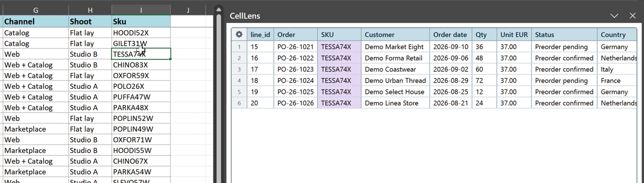Click CellLens SKU column header
Image resolution: width=644 pixels, height=183 pixels.
[339, 35]
